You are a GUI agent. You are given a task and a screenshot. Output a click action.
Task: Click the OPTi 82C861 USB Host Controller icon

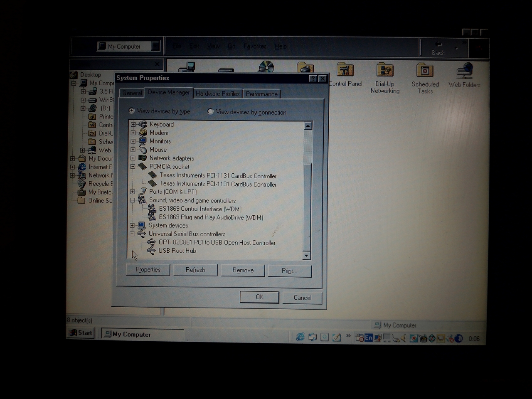click(152, 243)
